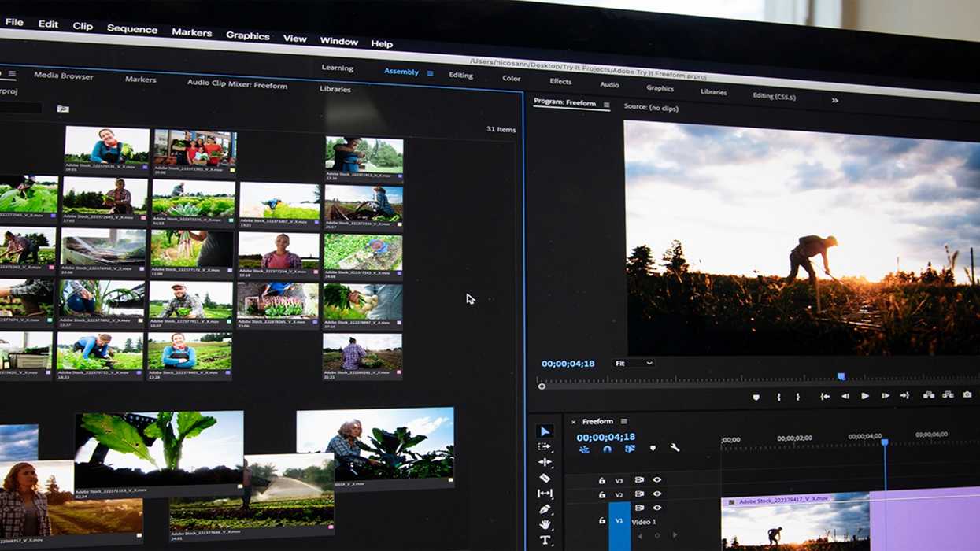The image size is (980, 551).
Task: Click the timeline timecode 00;00;04;18
Action: tap(605, 437)
